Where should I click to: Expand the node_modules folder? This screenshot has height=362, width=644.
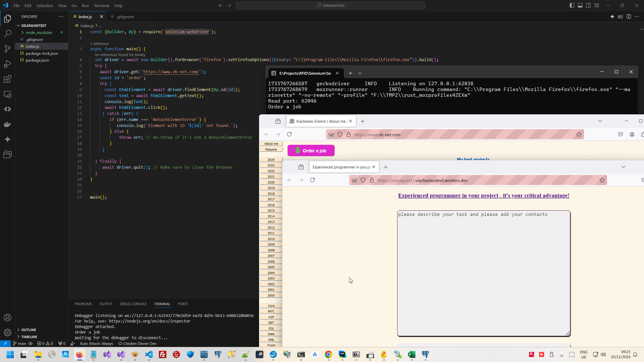[x=39, y=32]
